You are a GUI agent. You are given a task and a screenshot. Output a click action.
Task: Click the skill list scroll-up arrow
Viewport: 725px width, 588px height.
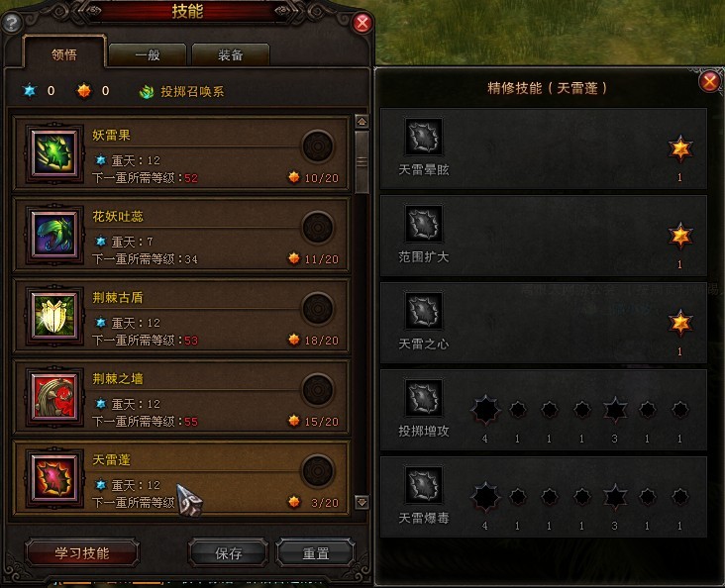tap(362, 122)
